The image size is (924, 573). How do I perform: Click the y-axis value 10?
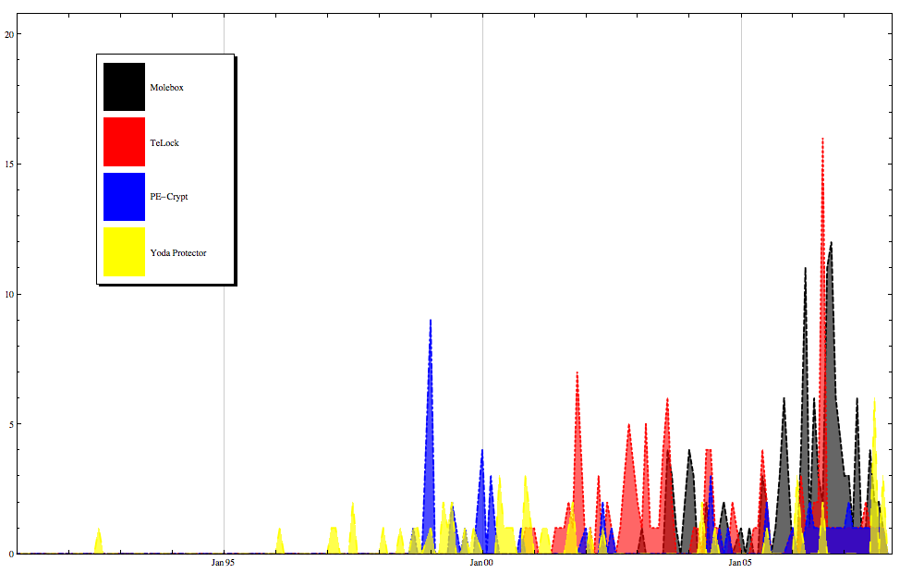(x=9, y=294)
